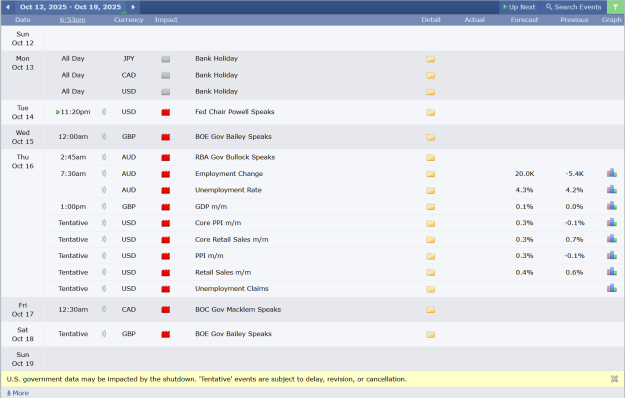Go to previous week arrow
The width and height of the screenshot is (625, 398).
point(8,7)
